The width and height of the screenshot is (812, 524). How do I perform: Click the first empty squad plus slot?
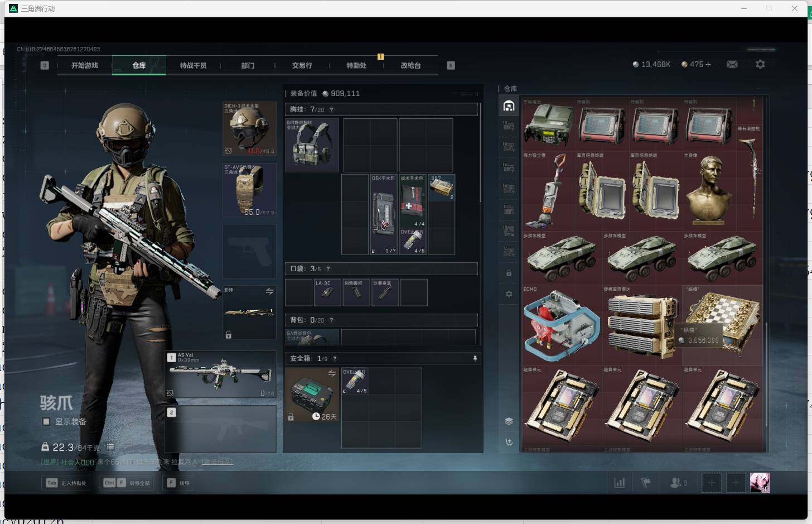pos(711,483)
